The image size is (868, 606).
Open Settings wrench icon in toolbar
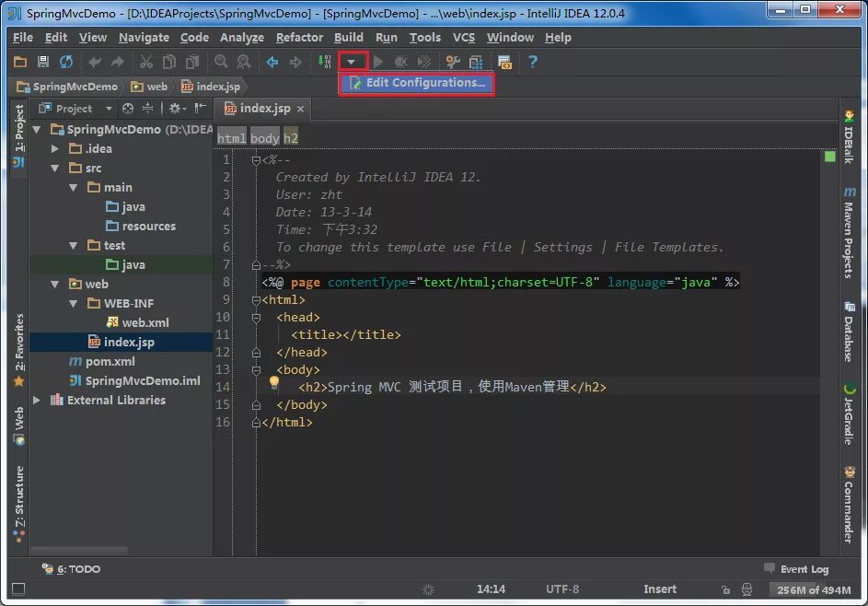pos(453,62)
